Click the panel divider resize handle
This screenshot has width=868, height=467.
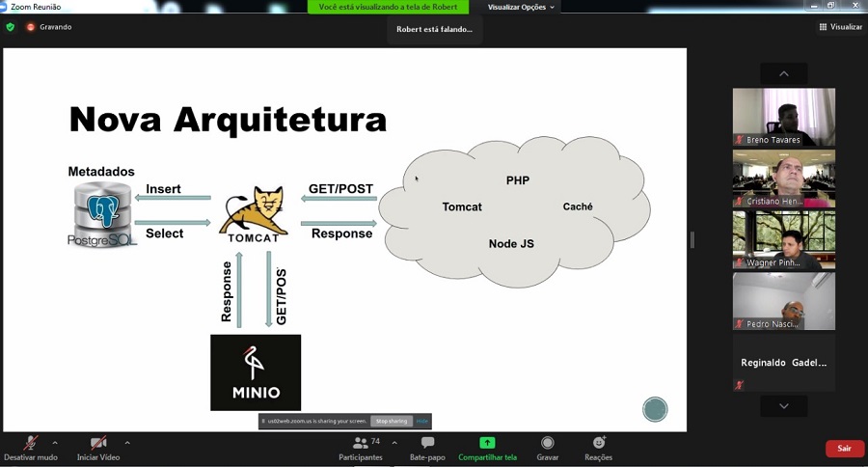click(692, 239)
